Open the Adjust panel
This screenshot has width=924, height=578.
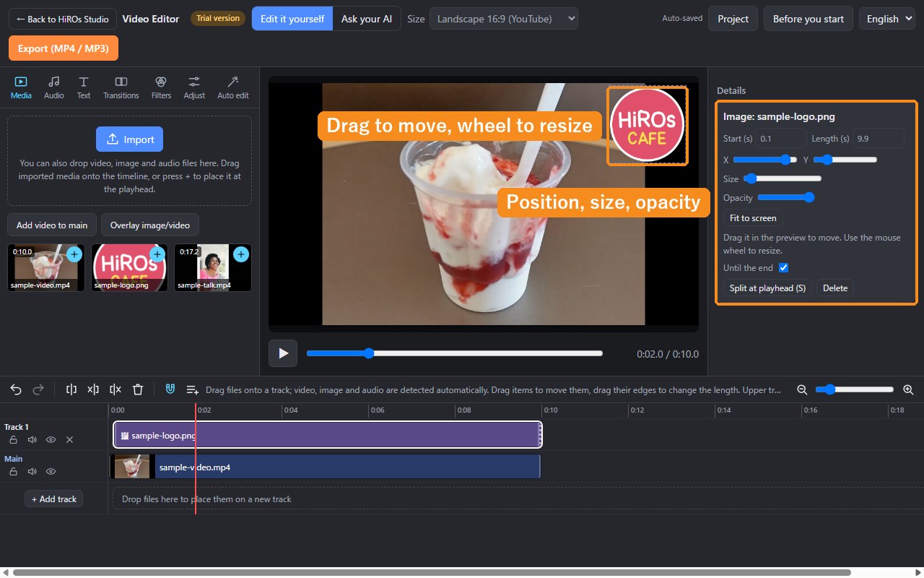194,87
